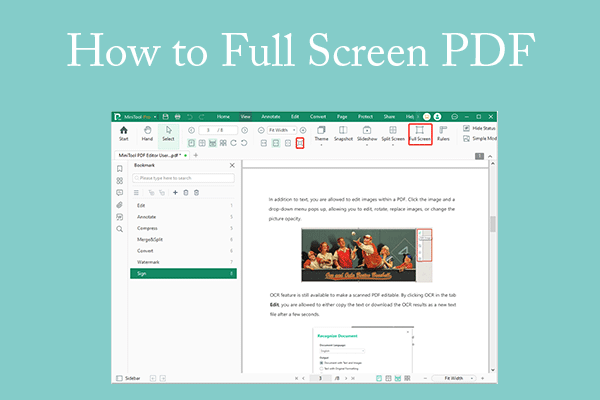Open the page thumbnails sidebar icon
The width and height of the screenshot is (600, 400).
coord(120,181)
